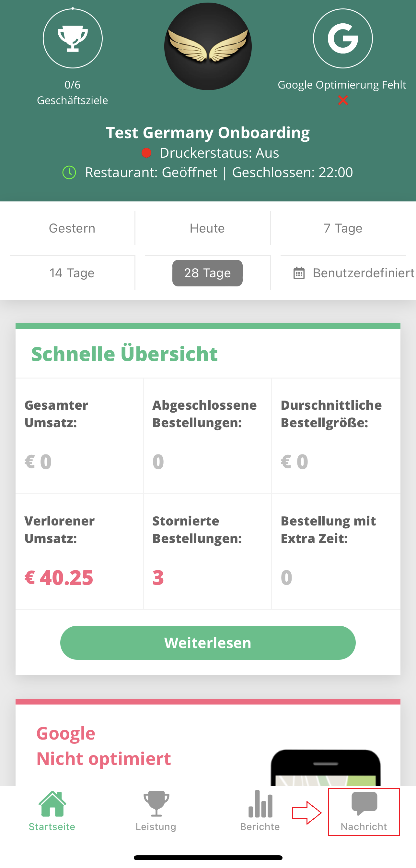416x868 pixels.
Task: Click the calendar icon beside Benutzerdefiniert
Action: point(299,273)
